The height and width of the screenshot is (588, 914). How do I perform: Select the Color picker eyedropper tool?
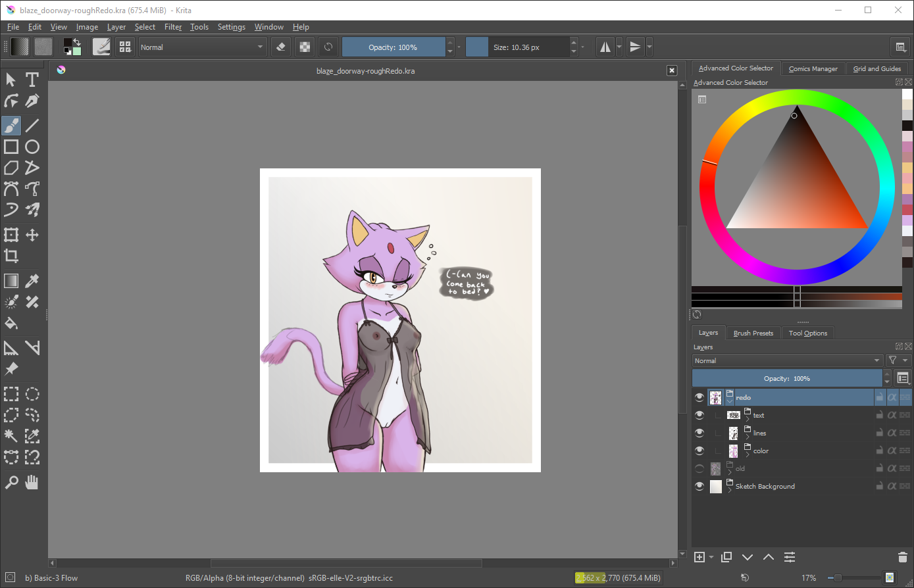32,282
